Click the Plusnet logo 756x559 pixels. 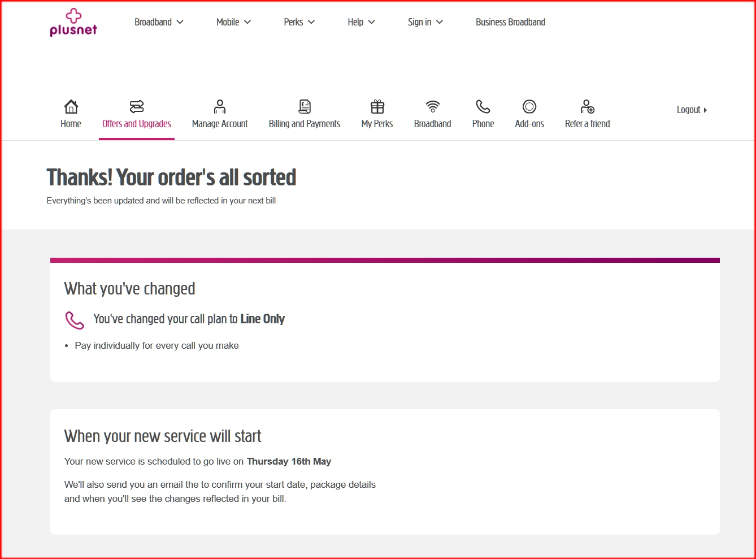tap(73, 23)
